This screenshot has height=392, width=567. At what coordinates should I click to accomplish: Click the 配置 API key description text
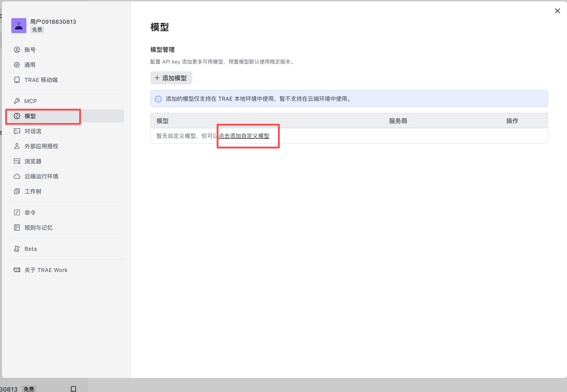point(223,62)
